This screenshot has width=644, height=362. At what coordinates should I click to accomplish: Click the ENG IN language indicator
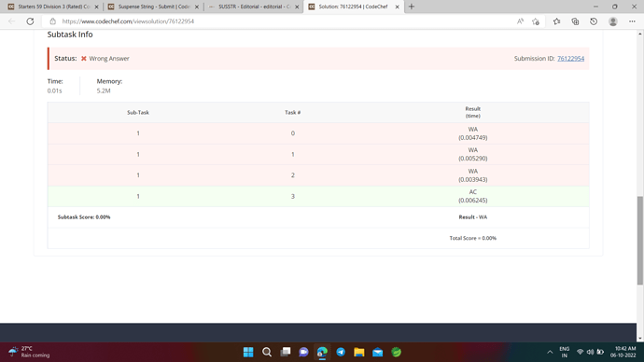coord(565,352)
